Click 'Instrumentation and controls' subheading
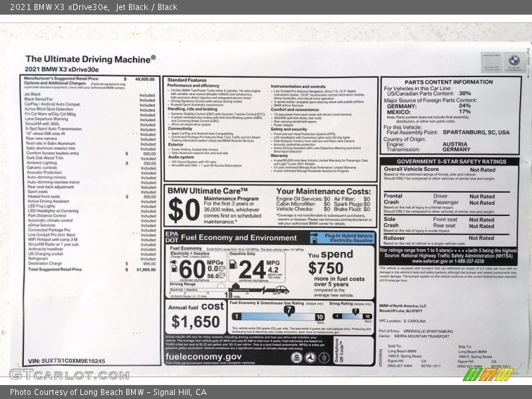The width and height of the screenshot is (532, 399). coord(298,86)
